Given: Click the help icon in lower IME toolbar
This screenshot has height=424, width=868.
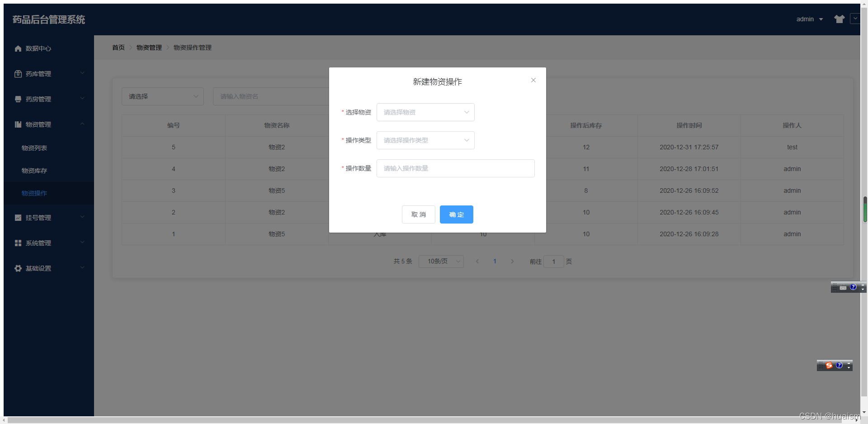Looking at the screenshot, I should 839,365.
